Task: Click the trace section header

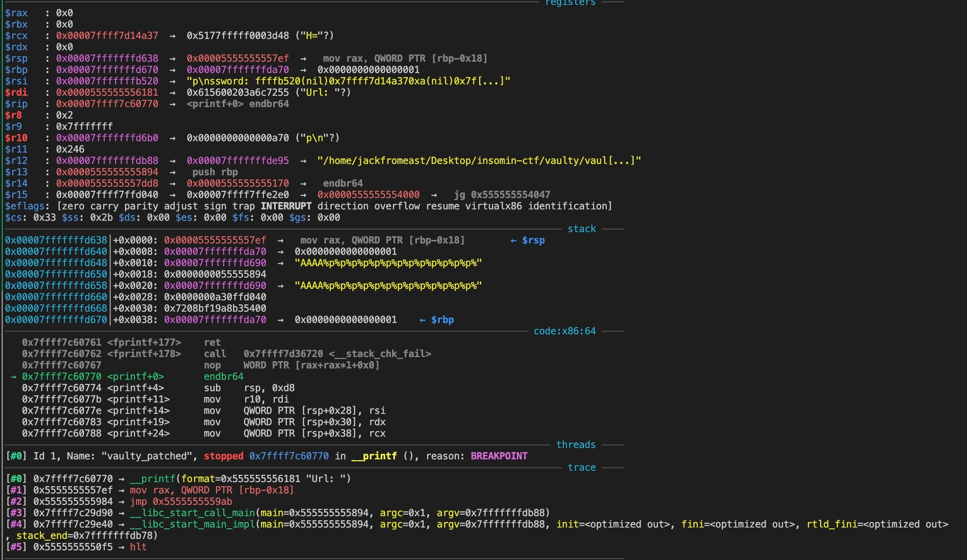Action: (x=581, y=467)
